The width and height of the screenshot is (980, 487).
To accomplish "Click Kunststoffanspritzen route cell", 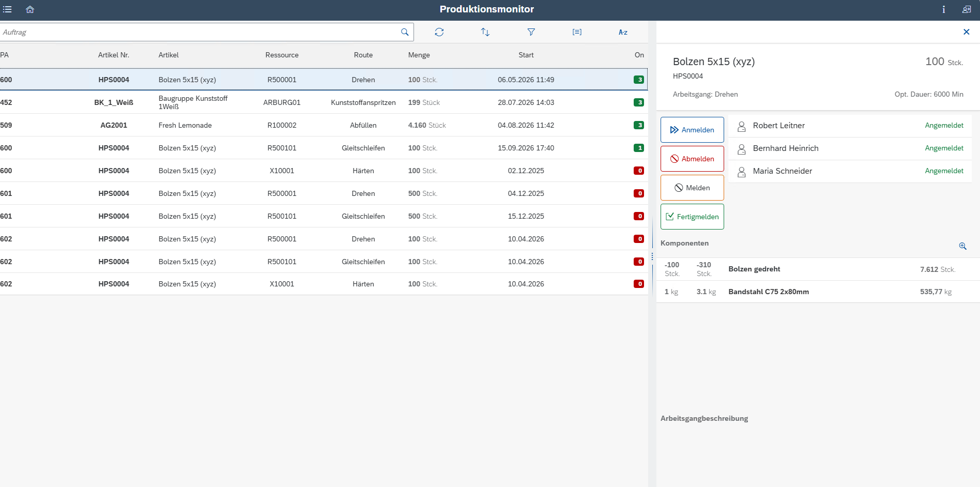I will 363,102.
